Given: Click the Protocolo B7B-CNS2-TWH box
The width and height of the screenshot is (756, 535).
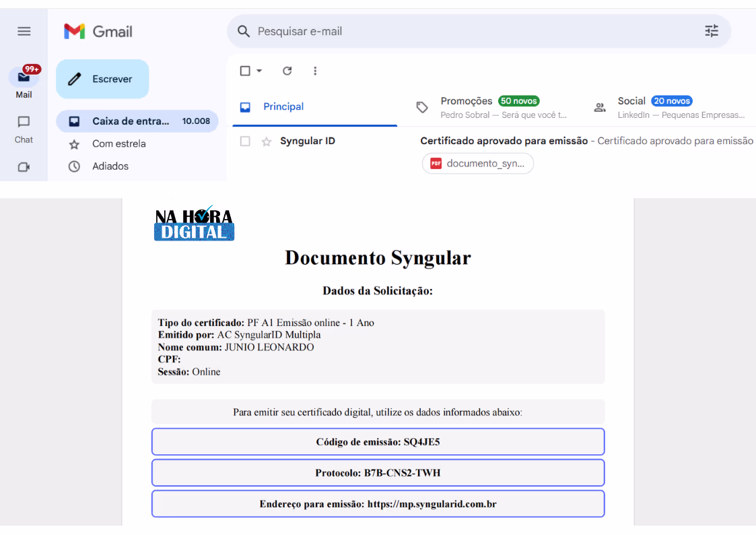Looking at the screenshot, I should pos(378,473).
